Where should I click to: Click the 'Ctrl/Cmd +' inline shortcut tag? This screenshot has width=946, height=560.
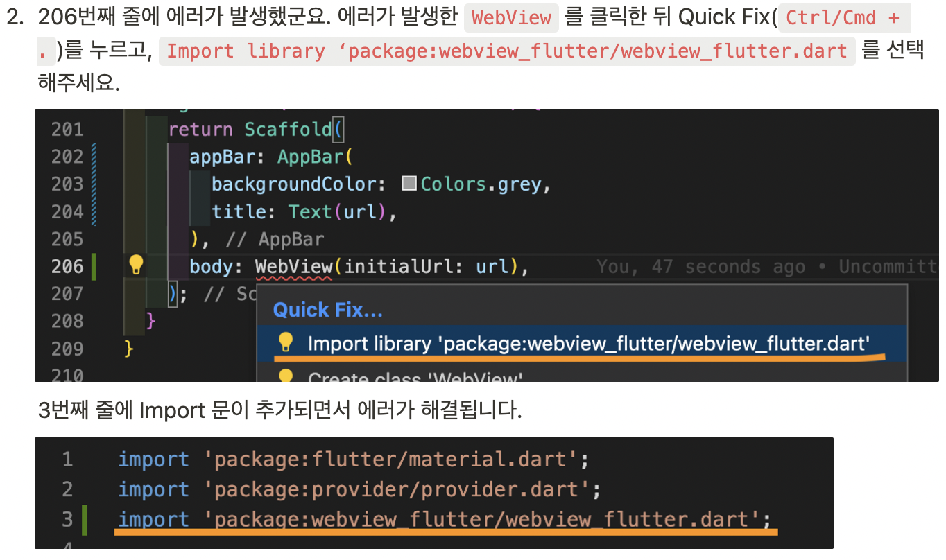(x=843, y=17)
